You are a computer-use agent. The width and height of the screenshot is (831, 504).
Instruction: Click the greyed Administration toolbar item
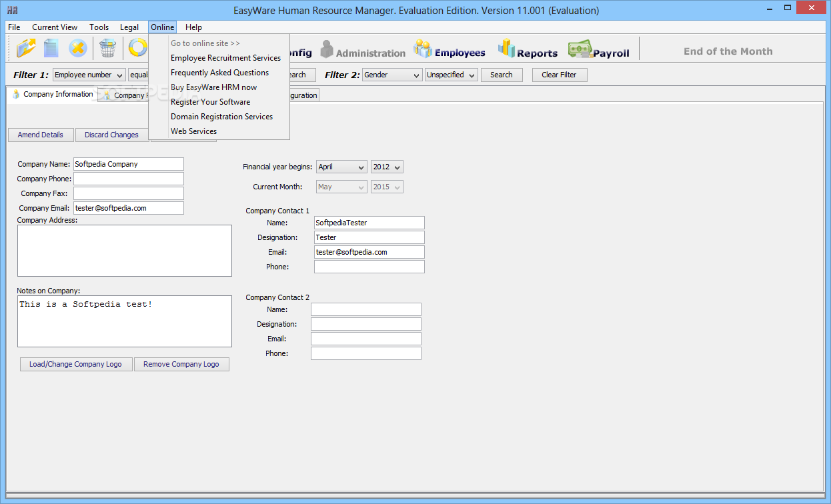pyautogui.click(x=363, y=49)
